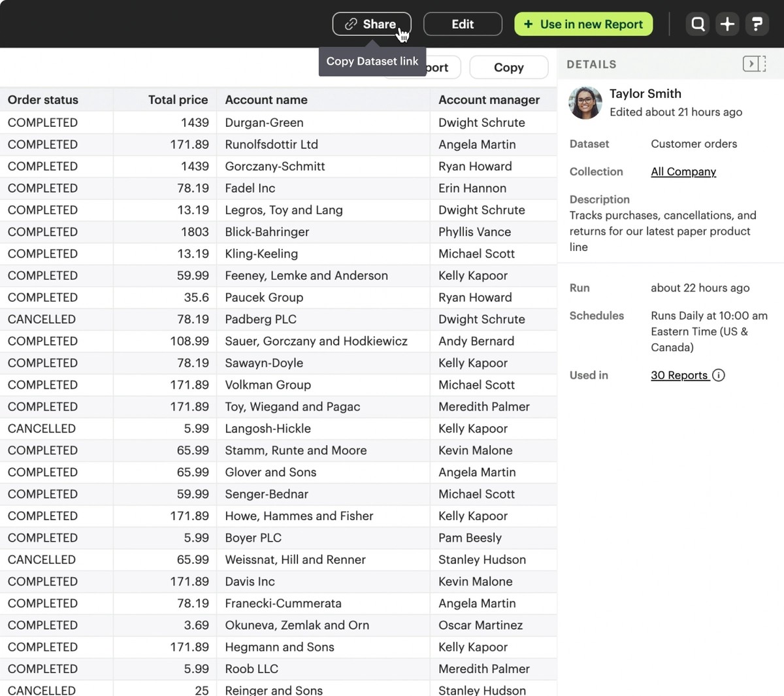Sort by the Order status column header
The height and width of the screenshot is (696, 784).
(x=42, y=99)
